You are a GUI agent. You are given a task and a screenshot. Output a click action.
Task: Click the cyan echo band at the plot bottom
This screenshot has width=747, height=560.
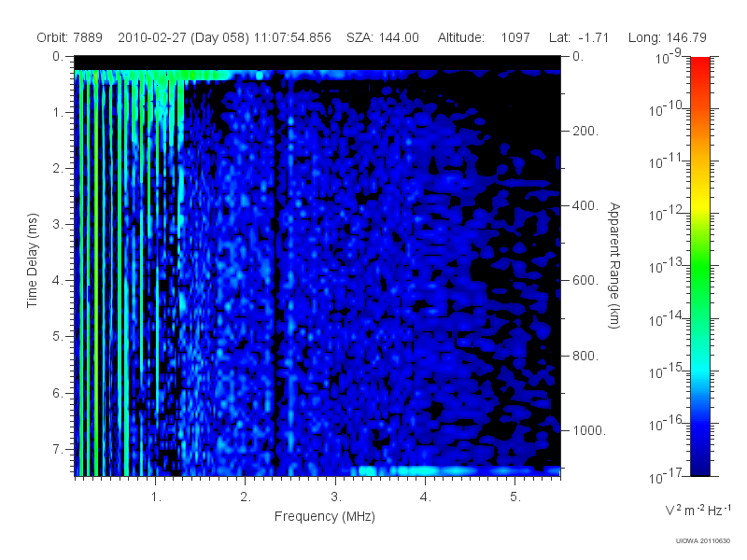(x=455, y=471)
